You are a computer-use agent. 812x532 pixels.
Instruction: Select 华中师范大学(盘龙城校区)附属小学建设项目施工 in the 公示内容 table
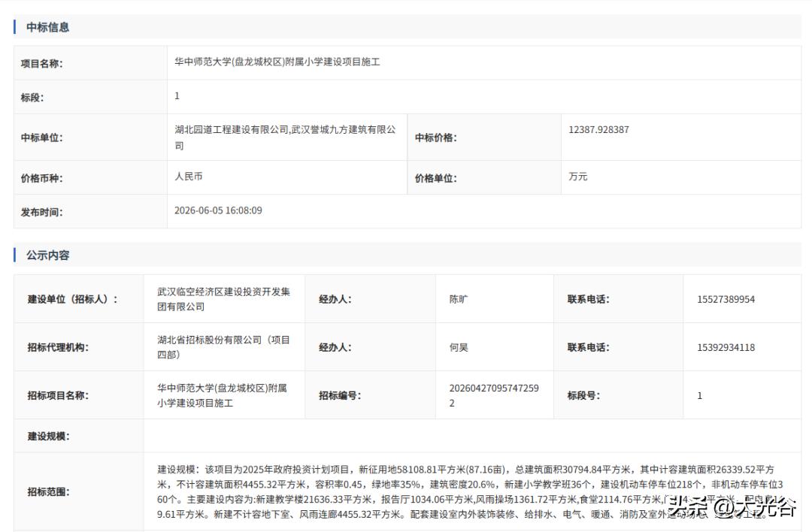(222, 395)
